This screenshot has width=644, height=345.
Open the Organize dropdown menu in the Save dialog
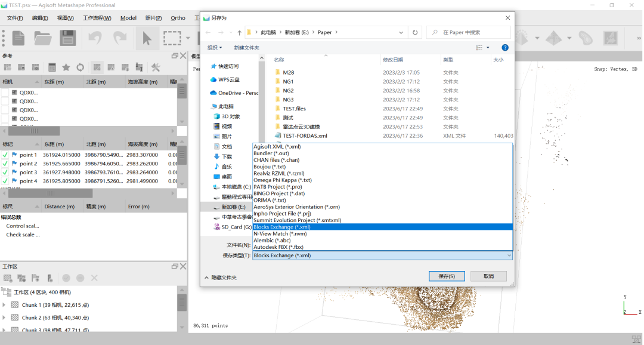pyautogui.click(x=215, y=48)
